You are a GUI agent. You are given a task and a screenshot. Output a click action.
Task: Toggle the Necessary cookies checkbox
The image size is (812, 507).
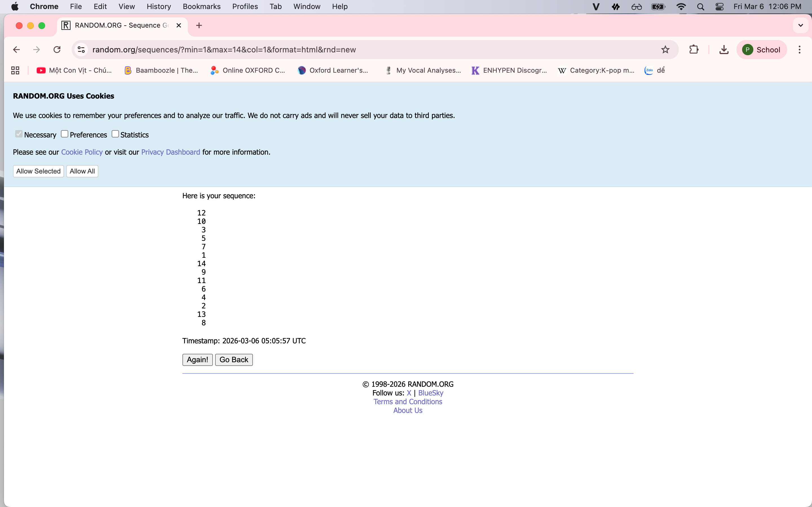click(19, 134)
